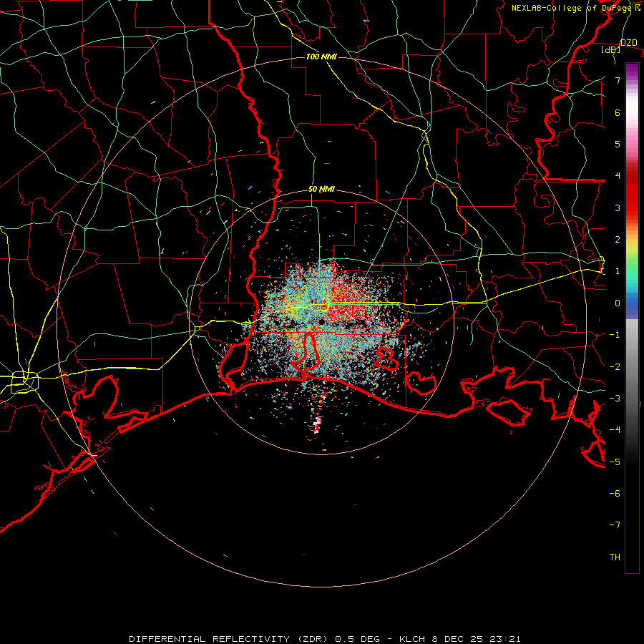Click the pink-white echo spike south of radar
Screen dimensions: 644x644
pyautogui.click(x=317, y=424)
